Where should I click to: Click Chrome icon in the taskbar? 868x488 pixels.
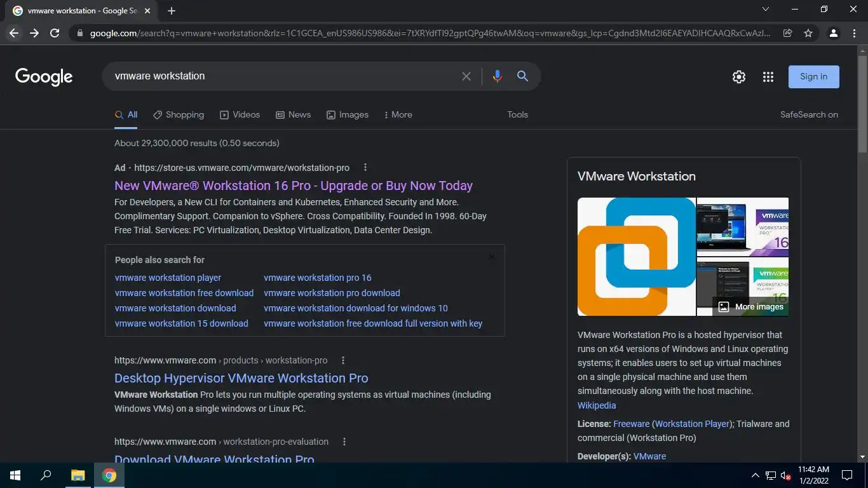coord(109,475)
